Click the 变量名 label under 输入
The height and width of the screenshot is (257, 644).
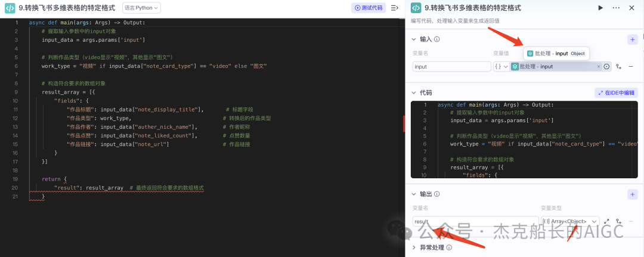(x=420, y=53)
